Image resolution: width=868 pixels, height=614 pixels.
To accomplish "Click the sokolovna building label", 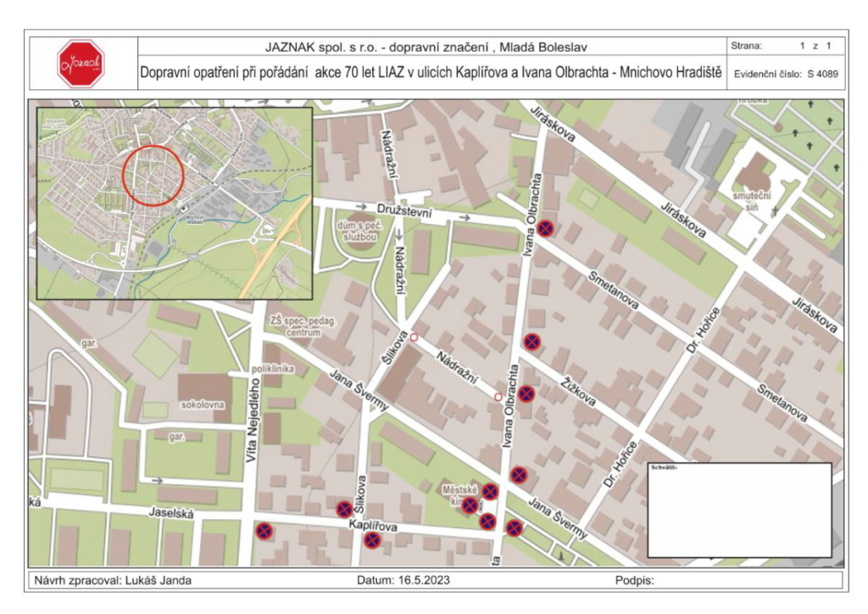I will pos(202,405).
